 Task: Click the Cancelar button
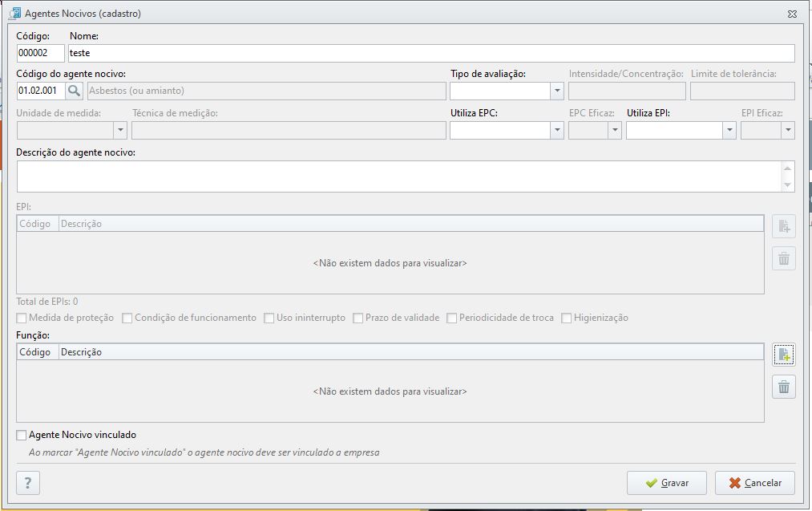pyautogui.click(x=755, y=483)
